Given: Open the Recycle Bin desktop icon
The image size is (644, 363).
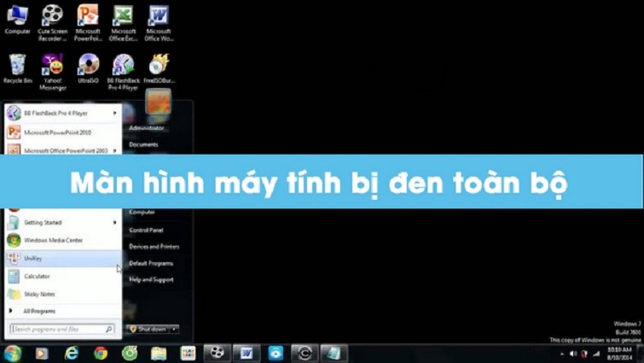Looking at the screenshot, I should tap(16, 65).
